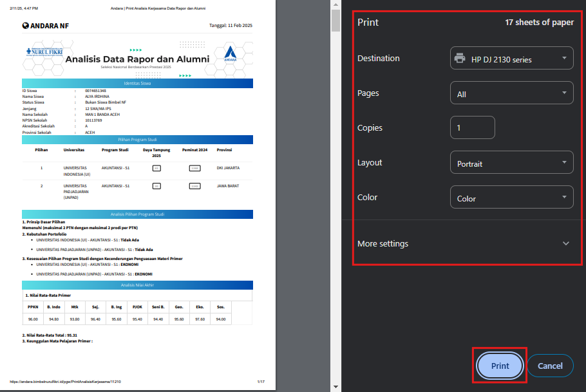Open the Pages dropdown set to All
Screen dimensions: 586x392
point(511,93)
